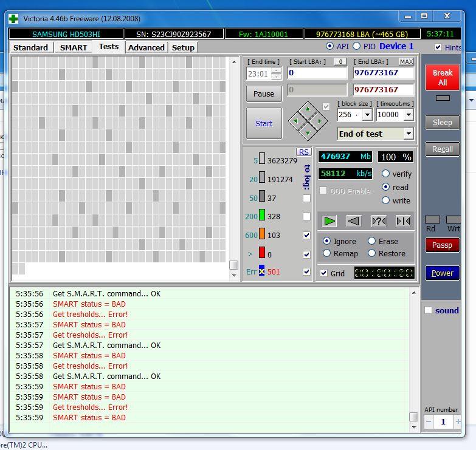The height and width of the screenshot is (450, 476).
Task: Toggle the sound checkbox
Action: [429, 310]
